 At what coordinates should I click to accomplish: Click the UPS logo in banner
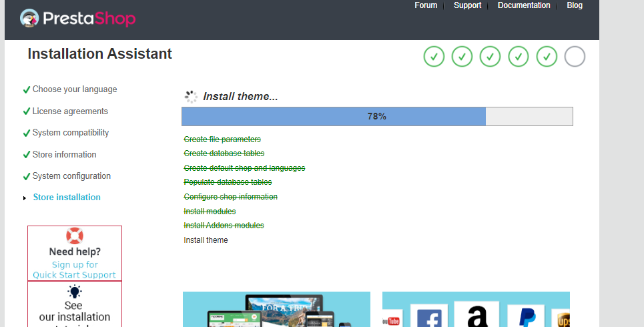563,320
